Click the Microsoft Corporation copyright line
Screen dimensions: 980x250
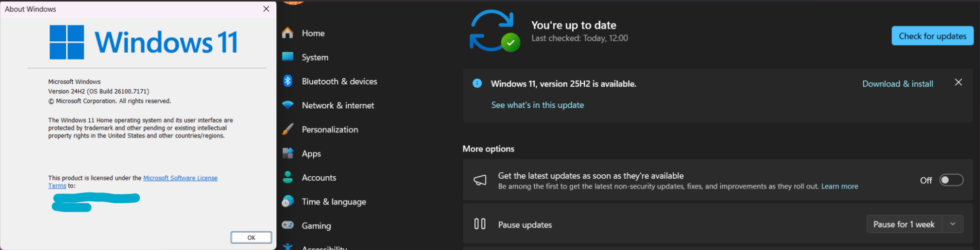pos(109,101)
